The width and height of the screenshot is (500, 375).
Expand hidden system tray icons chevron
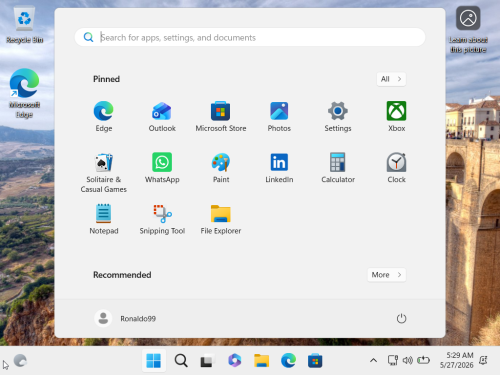(x=374, y=360)
